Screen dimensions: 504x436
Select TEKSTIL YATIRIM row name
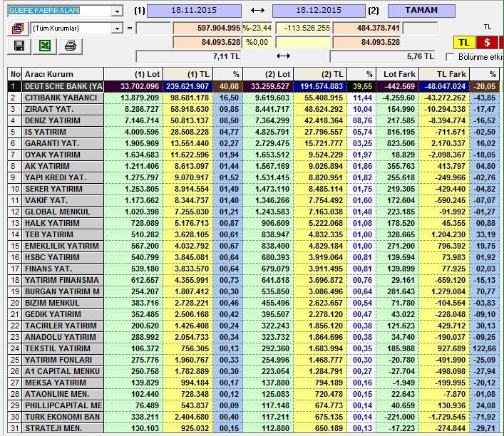63,348
